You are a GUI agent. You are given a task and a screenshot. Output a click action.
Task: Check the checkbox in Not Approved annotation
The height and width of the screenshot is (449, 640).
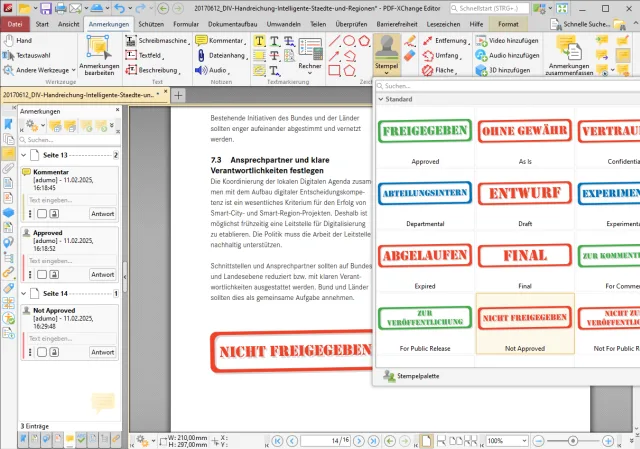40,352
